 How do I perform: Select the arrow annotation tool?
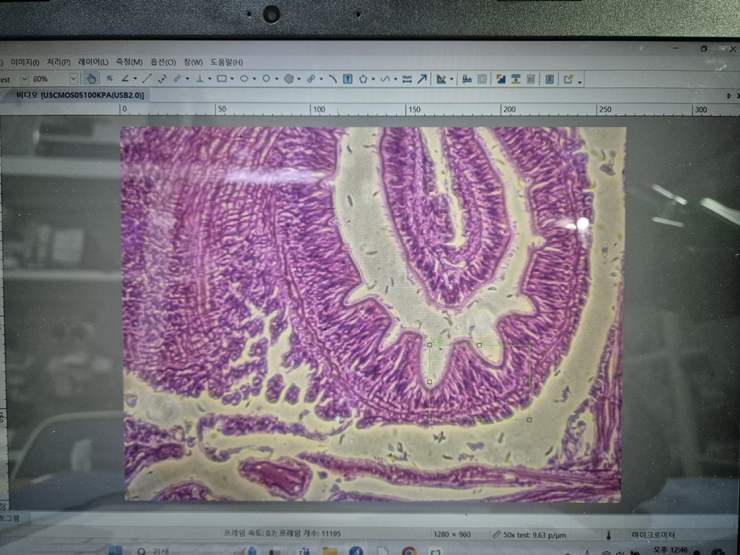(421, 78)
